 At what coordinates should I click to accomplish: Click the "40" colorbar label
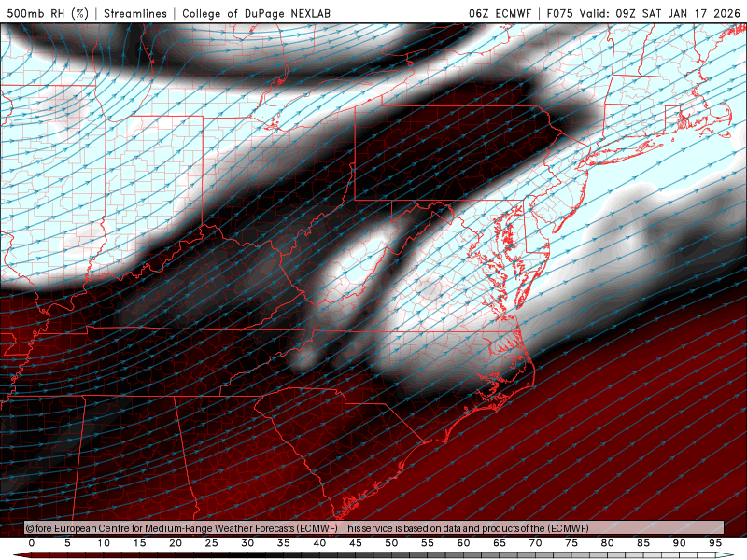[319, 543]
